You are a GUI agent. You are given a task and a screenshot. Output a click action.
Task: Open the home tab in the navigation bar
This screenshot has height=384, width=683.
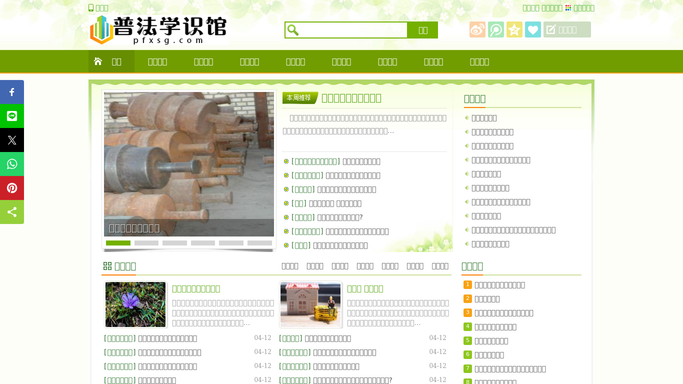click(112, 61)
